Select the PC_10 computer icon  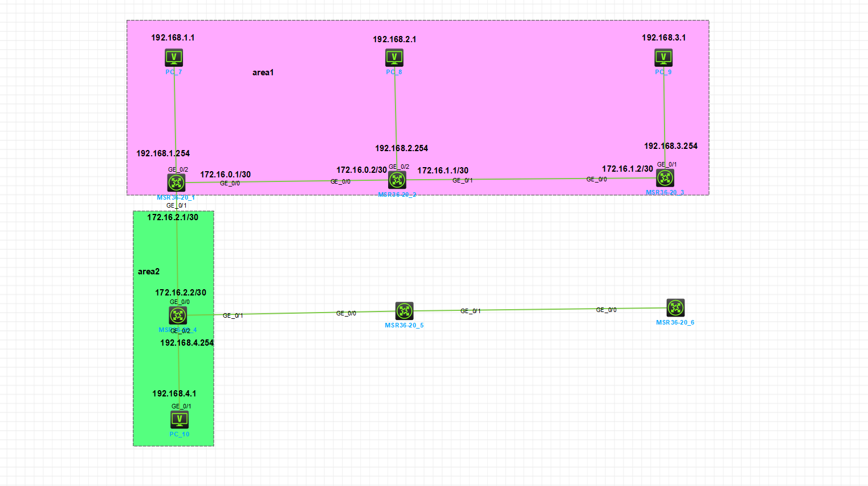(180, 420)
